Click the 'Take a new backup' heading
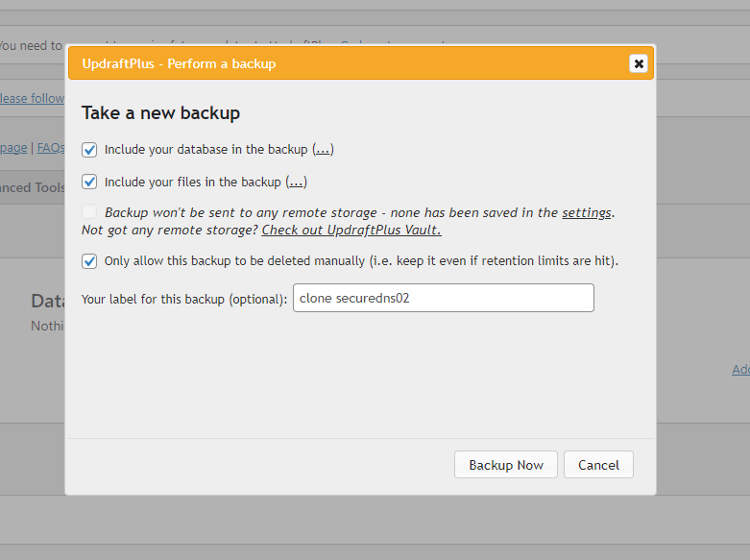The image size is (750, 560). click(x=160, y=113)
